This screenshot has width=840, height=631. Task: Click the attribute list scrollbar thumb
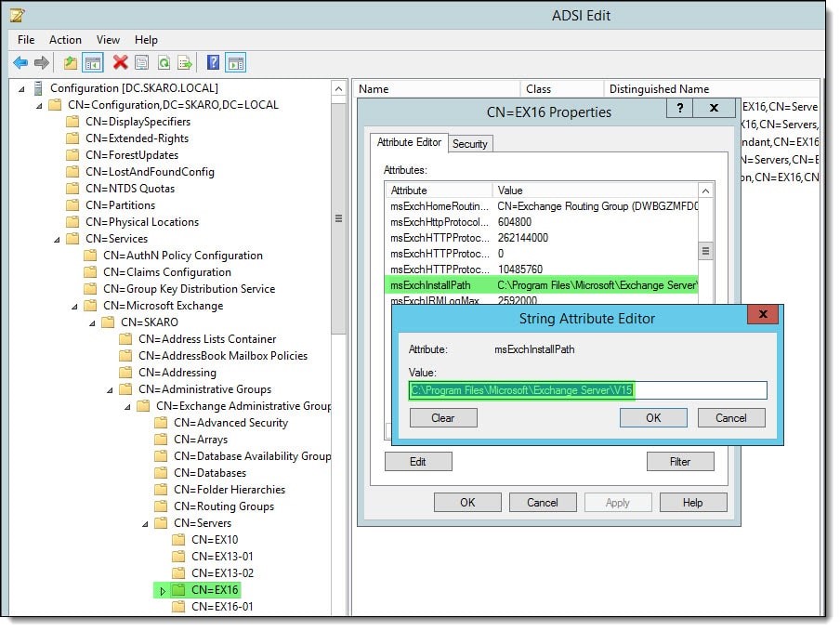tap(705, 251)
